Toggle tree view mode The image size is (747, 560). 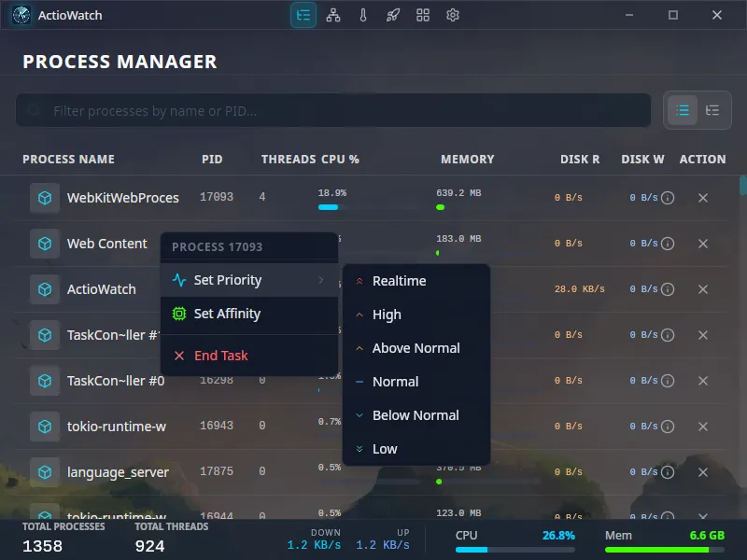point(712,110)
